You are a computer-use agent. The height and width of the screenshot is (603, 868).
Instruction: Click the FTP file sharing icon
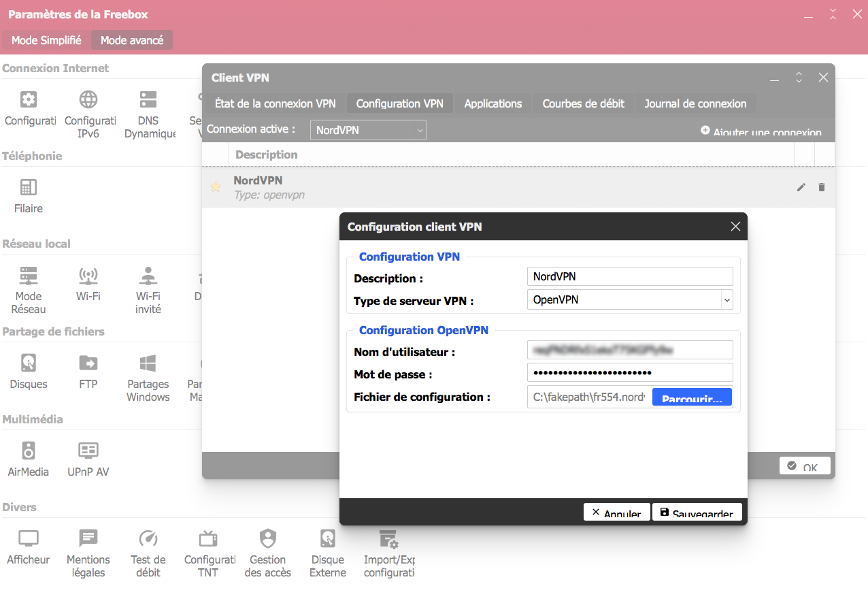(x=88, y=372)
